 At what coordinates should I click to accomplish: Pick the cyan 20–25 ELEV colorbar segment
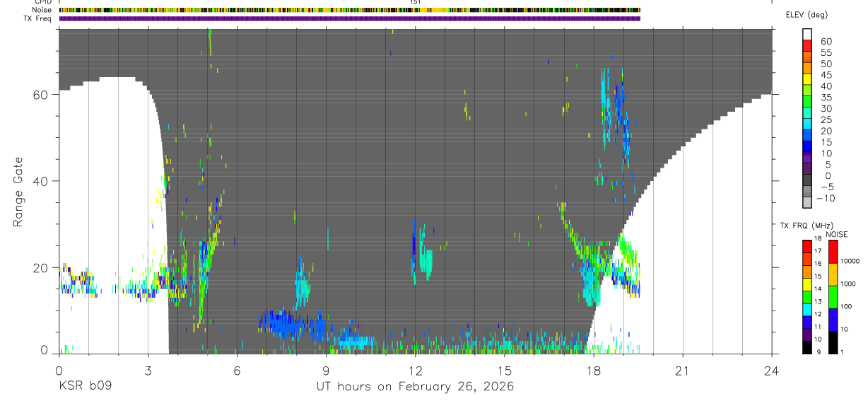[x=807, y=124]
